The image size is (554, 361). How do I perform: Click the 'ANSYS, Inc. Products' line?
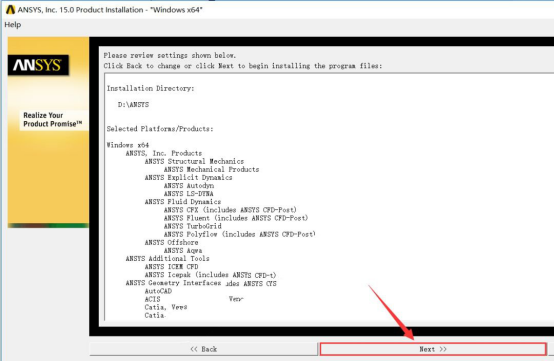(164, 153)
